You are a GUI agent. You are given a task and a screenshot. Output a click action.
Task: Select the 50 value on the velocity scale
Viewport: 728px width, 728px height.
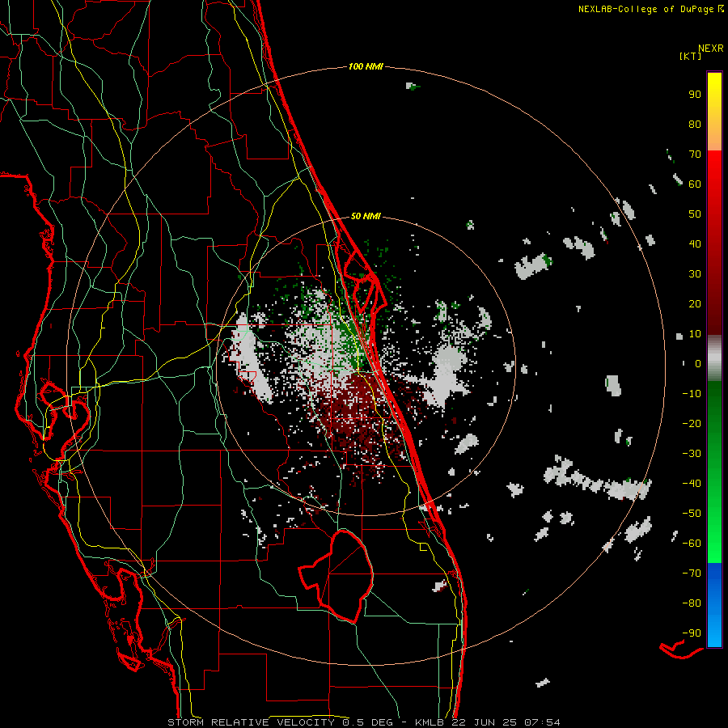click(x=695, y=214)
